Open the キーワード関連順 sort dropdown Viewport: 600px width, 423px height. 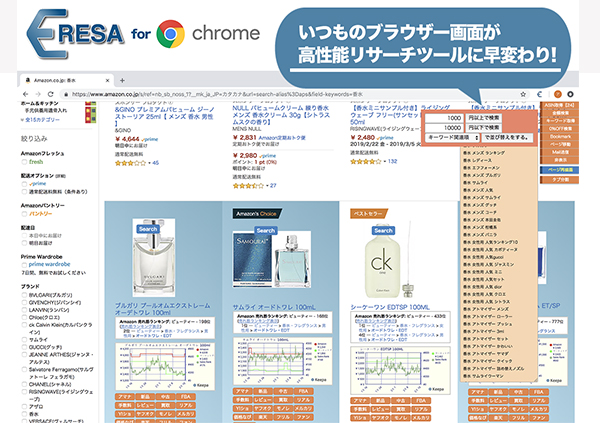click(x=452, y=137)
